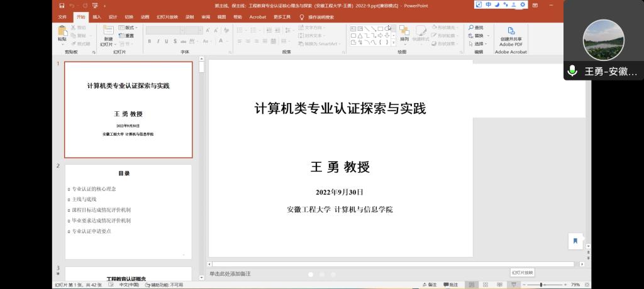
Task: Click the blue bookmark icon at right edge
Action: [x=575, y=241]
